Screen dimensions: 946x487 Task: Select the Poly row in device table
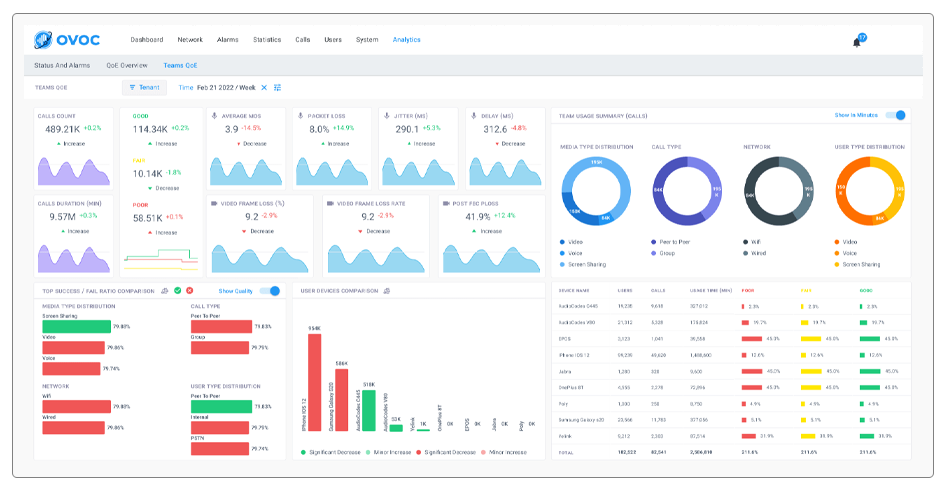[731, 404]
